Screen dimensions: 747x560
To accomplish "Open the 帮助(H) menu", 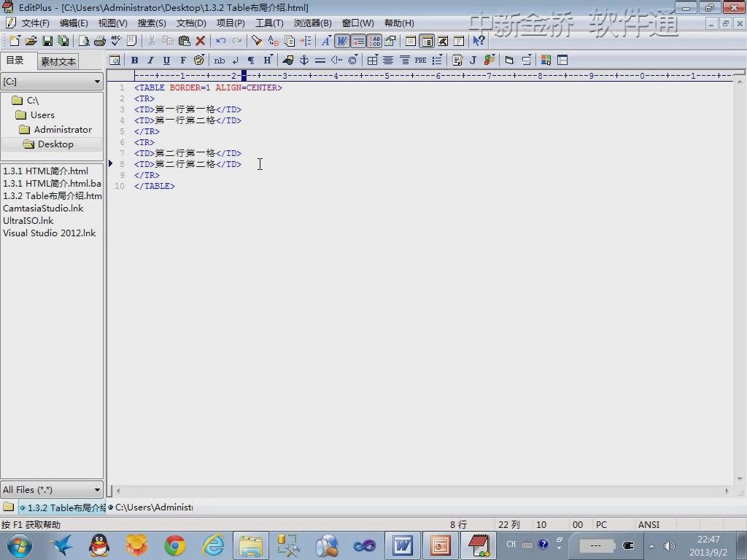I will click(x=399, y=23).
